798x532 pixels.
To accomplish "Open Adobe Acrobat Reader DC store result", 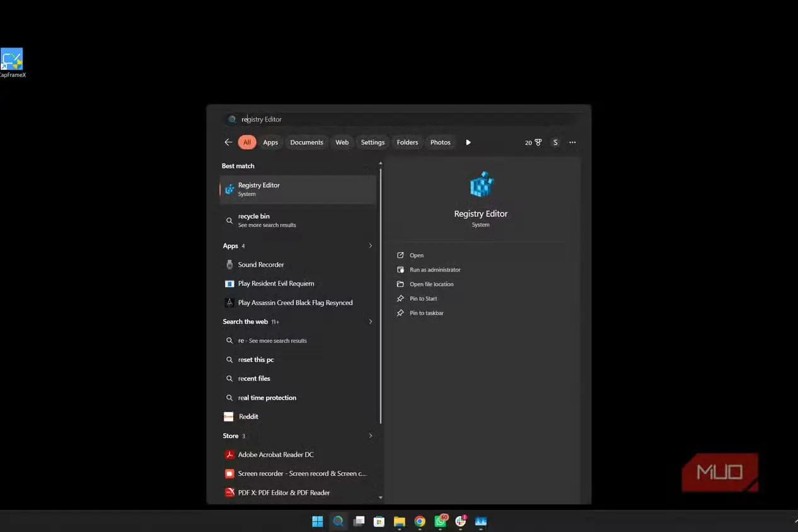I will tap(298, 454).
